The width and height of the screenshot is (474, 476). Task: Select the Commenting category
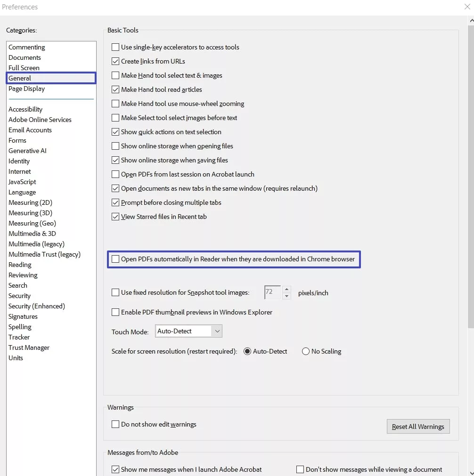click(x=27, y=47)
